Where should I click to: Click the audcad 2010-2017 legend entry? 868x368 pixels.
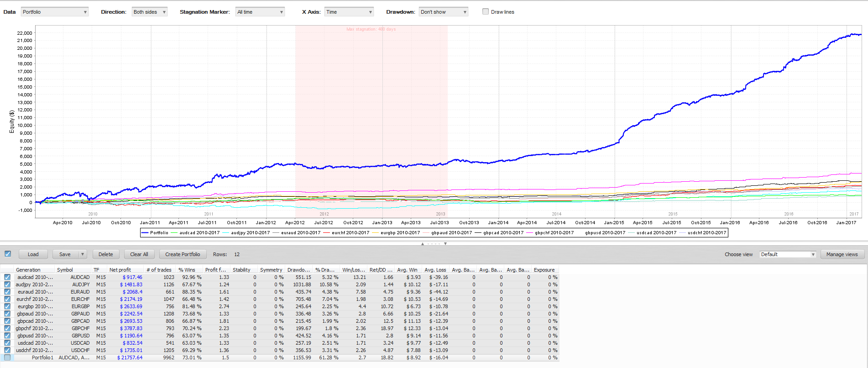[x=195, y=233]
